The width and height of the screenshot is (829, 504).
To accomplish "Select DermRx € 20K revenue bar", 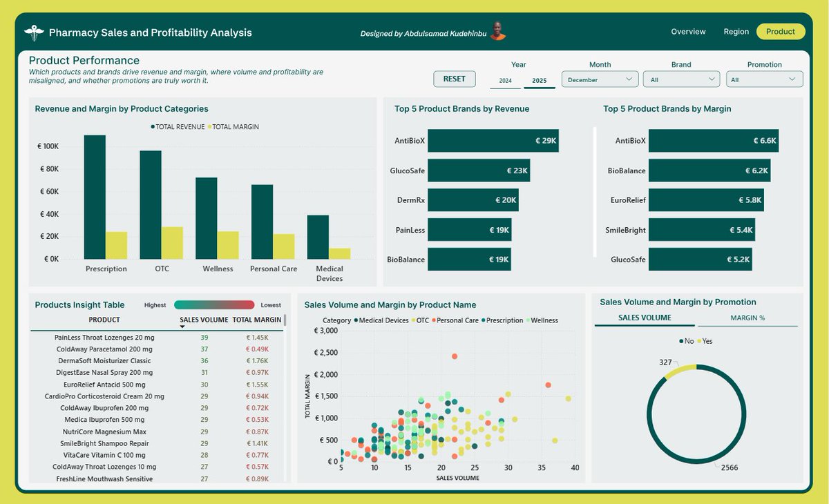I will pyautogui.click(x=473, y=200).
